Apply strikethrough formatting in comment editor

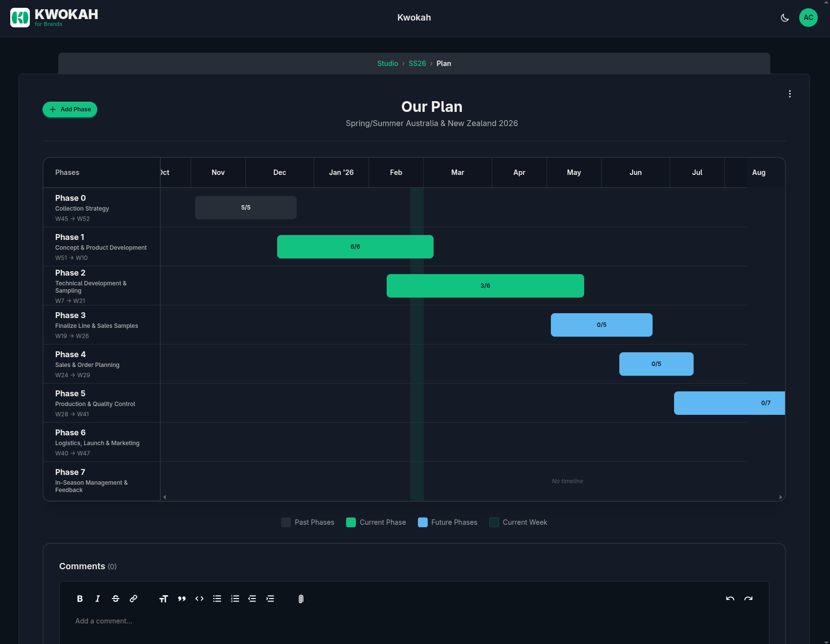coord(116,599)
